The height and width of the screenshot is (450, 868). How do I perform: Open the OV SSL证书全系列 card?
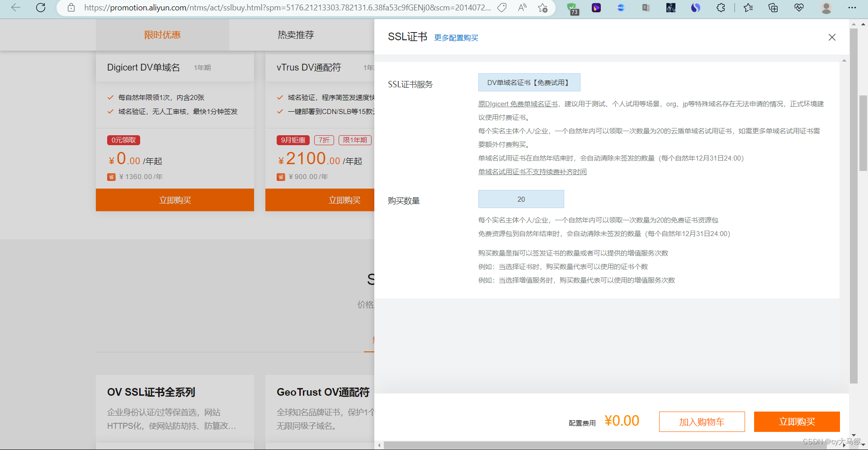(x=151, y=392)
